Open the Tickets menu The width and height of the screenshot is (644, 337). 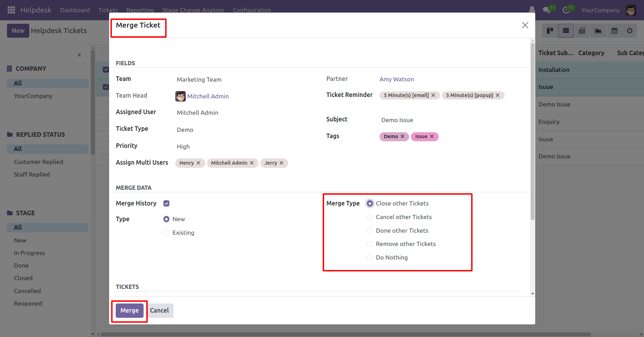(x=108, y=10)
